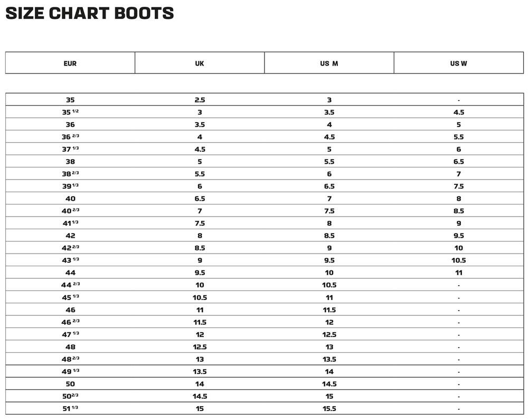Select the US M column header
528x420 pixels.
[x=329, y=63]
